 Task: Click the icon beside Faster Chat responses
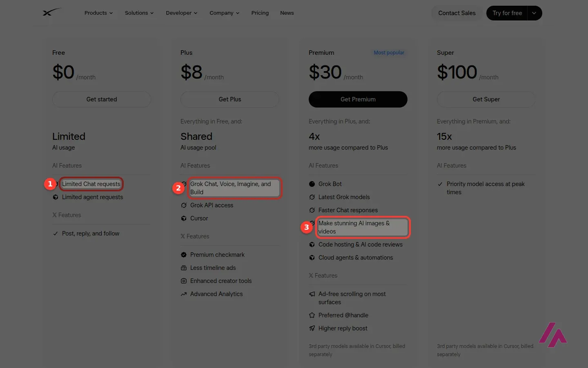pyautogui.click(x=312, y=210)
